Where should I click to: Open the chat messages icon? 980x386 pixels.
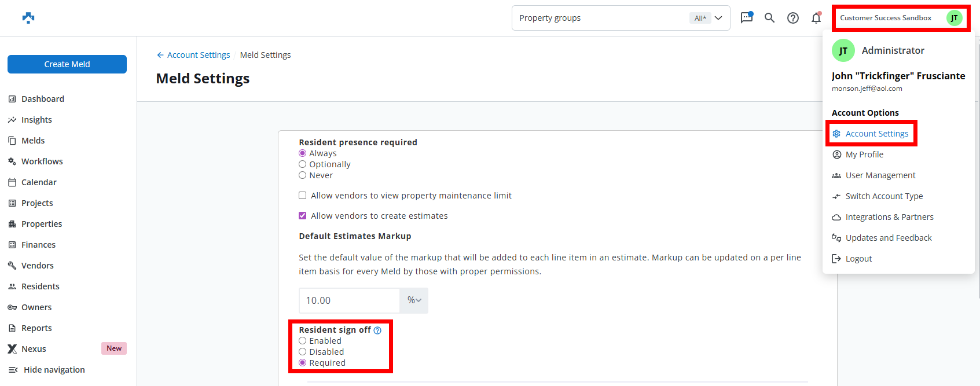[747, 17]
